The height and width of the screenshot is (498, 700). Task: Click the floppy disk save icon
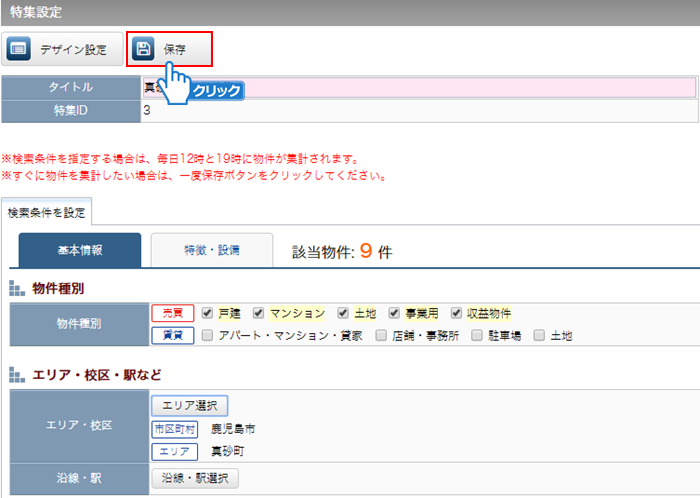pos(144,49)
